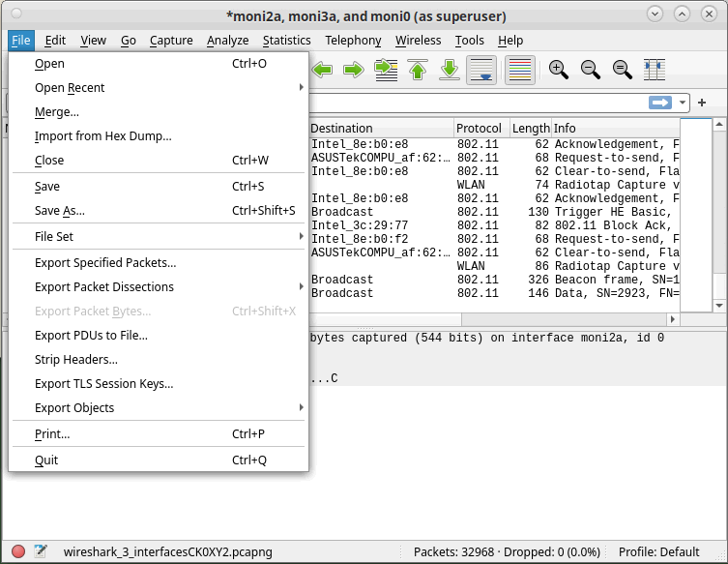Click Go to specified packet icon
The width and height of the screenshot is (728, 564).
[386, 71]
